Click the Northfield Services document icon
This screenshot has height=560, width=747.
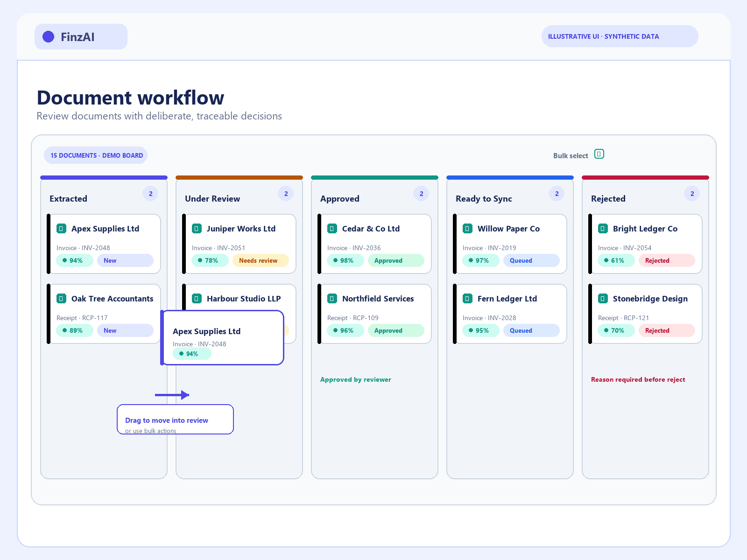point(332,299)
